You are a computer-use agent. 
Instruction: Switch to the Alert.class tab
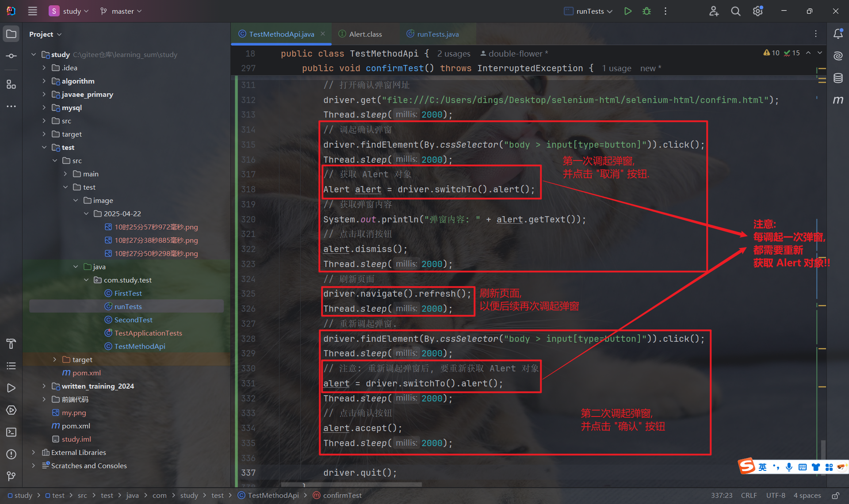point(365,34)
